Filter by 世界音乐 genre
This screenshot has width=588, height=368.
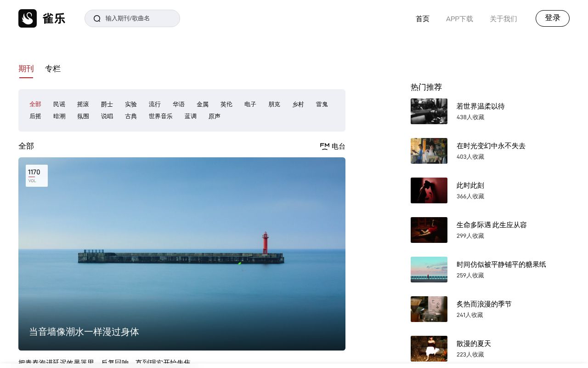[161, 116]
